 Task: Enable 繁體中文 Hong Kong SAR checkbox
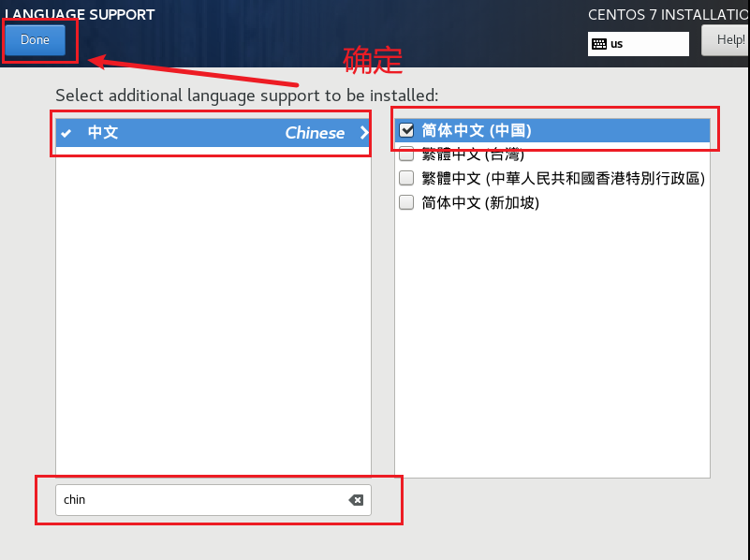pos(406,178)
